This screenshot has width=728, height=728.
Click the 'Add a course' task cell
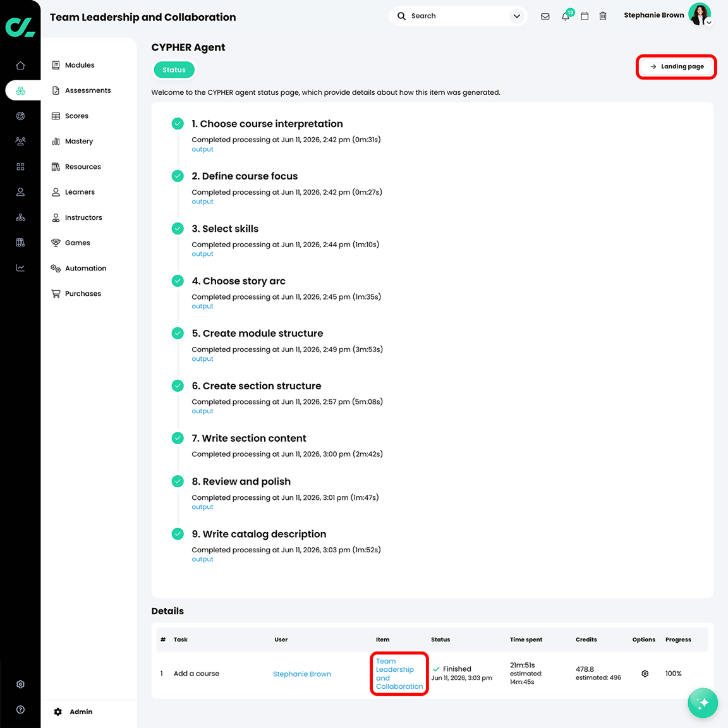point(197,674)
